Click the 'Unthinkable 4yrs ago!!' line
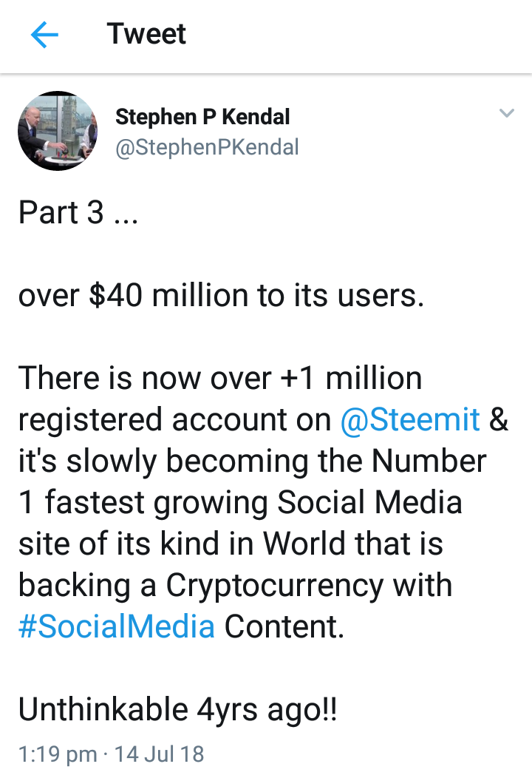Viewport: 532px width, 778px height. (x=177, y=709)
